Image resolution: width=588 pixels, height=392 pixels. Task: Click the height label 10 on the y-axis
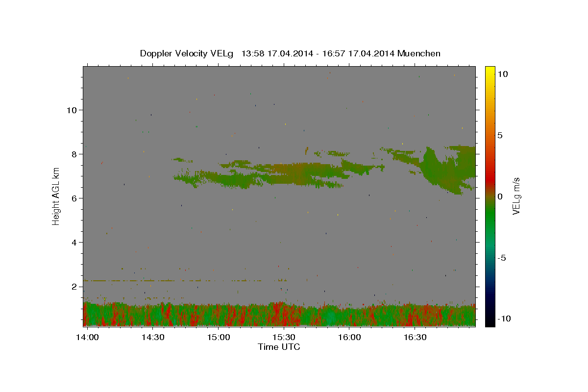[71, 110]
